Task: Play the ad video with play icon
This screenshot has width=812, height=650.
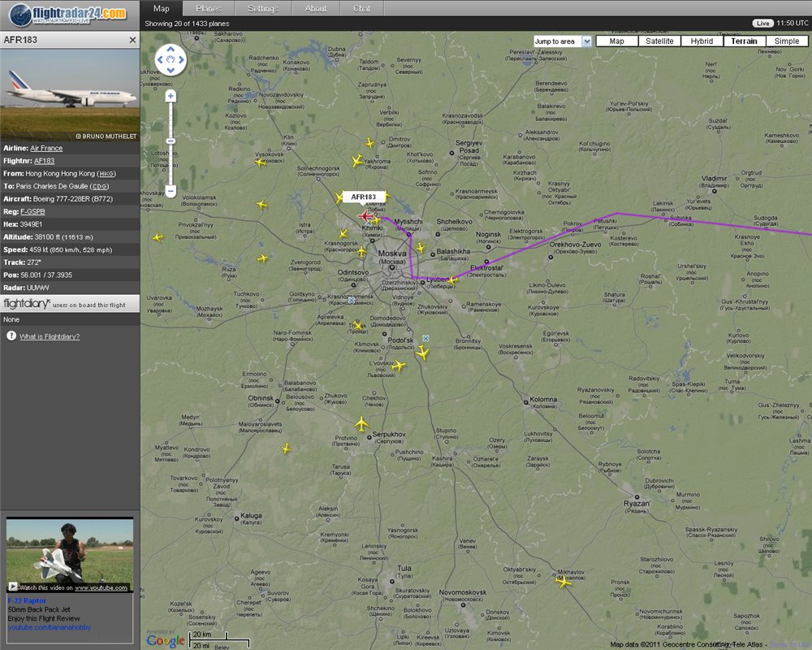Action: tap(12, 587)
